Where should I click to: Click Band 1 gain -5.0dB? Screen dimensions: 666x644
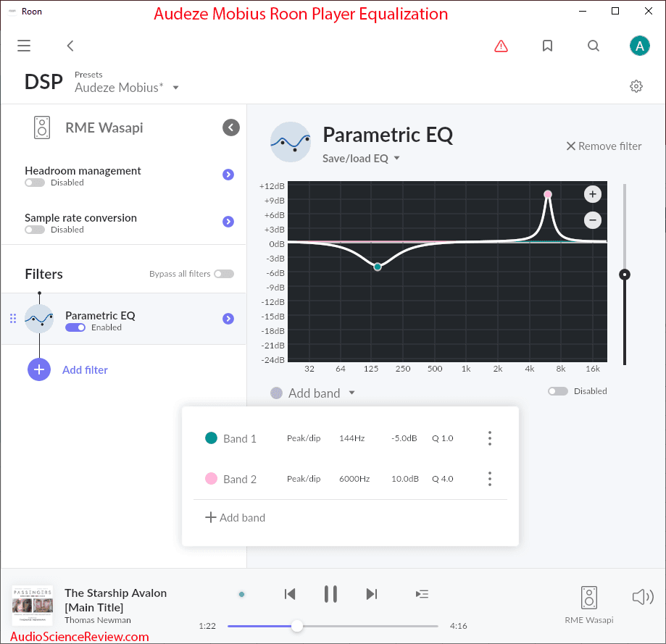[404, 438]
